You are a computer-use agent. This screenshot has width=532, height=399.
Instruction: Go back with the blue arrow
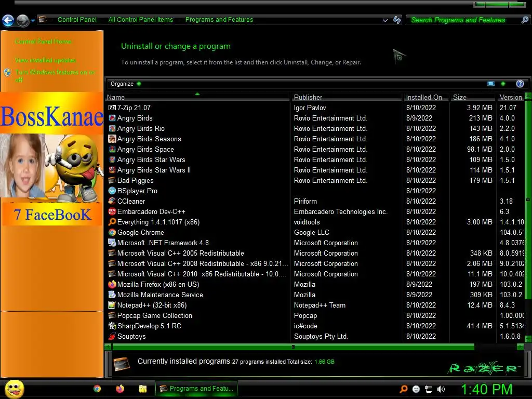tap(8, 21)
